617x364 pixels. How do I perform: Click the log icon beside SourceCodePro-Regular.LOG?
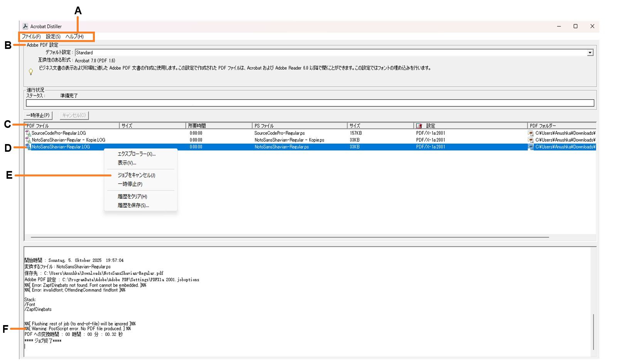[x=27, y=133]
